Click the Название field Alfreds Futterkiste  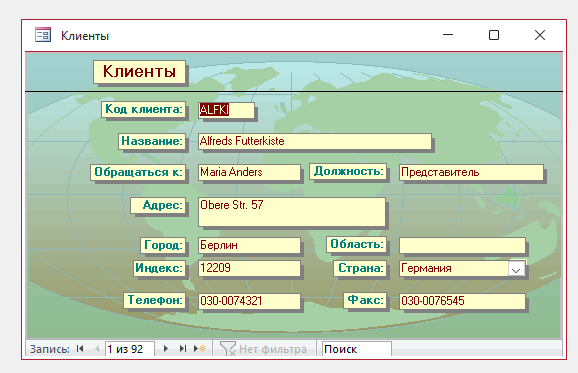[x=314, y=141]
